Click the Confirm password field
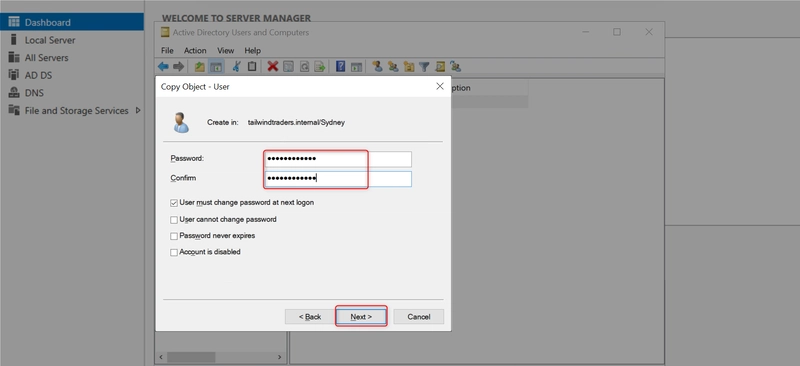Screen dimensions: 800x366 point(338,179)
